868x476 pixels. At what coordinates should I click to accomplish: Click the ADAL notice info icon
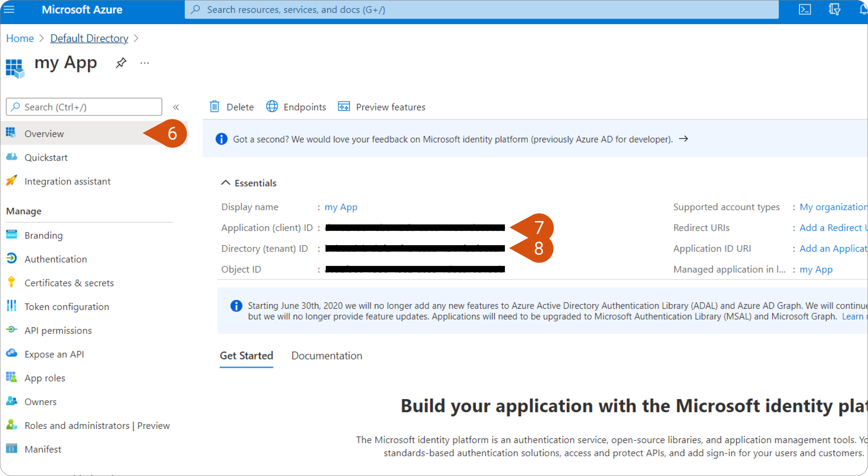point(236,306)
